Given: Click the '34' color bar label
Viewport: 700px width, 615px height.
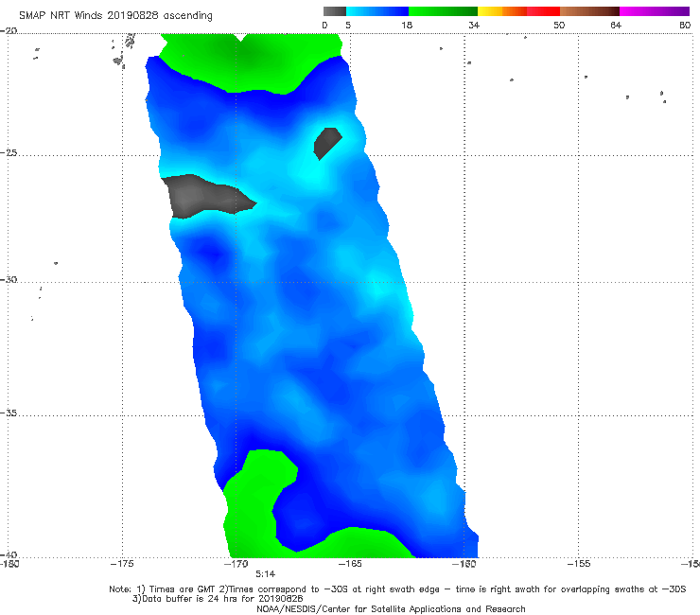Looking at the screenshot, I should click(474, 25).
